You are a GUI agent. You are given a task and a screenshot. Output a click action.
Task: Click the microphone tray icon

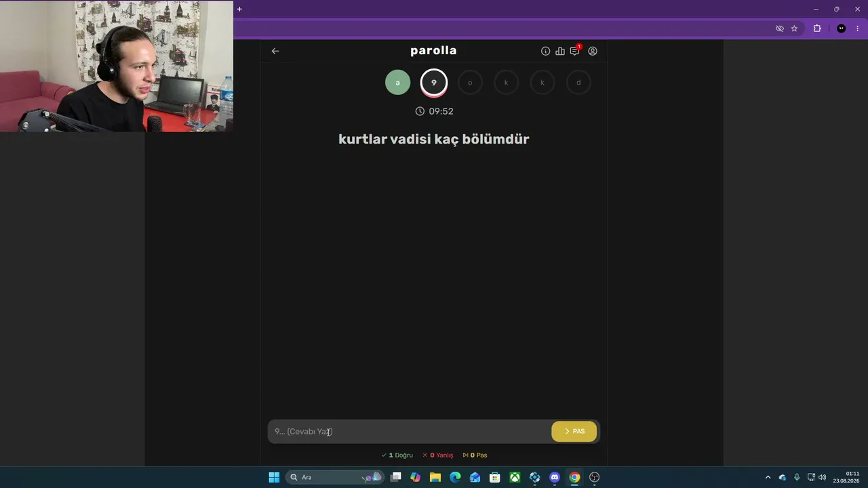(x=797, y=477)
